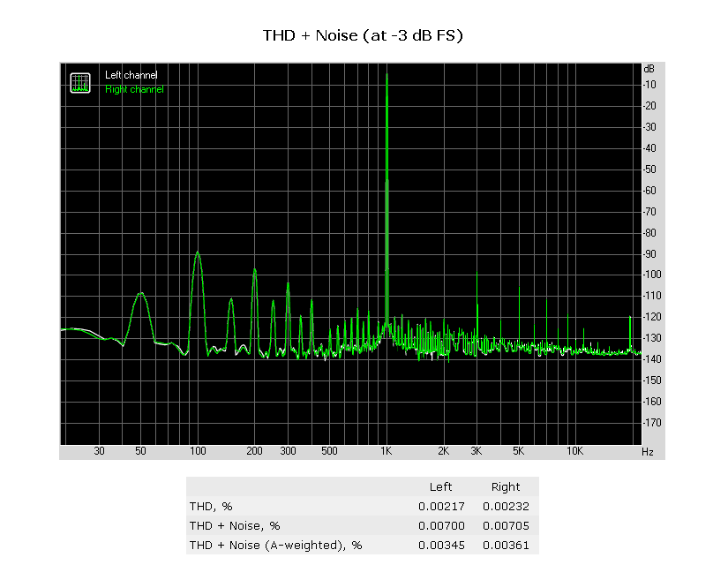Click the 500 Hz frequency label
Screen dimensions: 728x580
click(329, 451)
